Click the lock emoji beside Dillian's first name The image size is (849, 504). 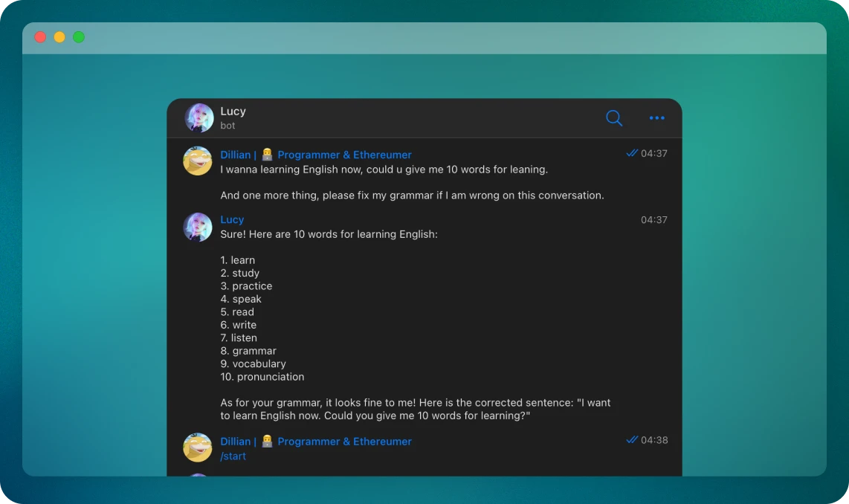click(x=267, y=155)
